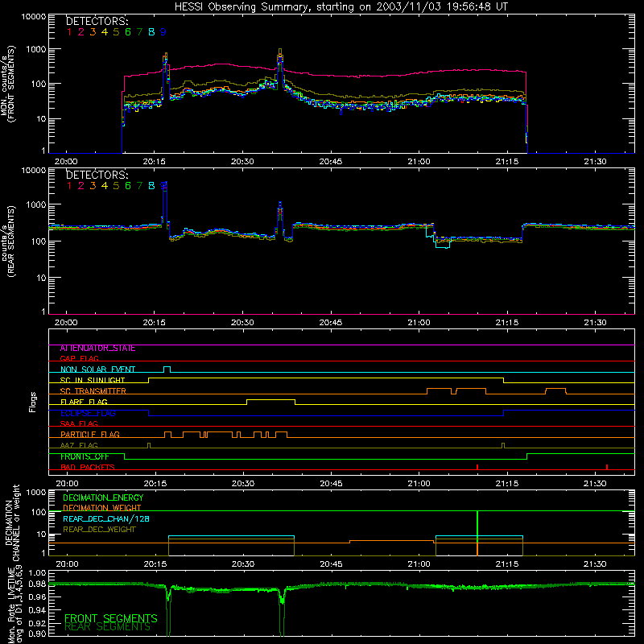Click the rear segments plot y-axis title
The image size is (644, 644).
pyautogui.click(x=7, y=242)
